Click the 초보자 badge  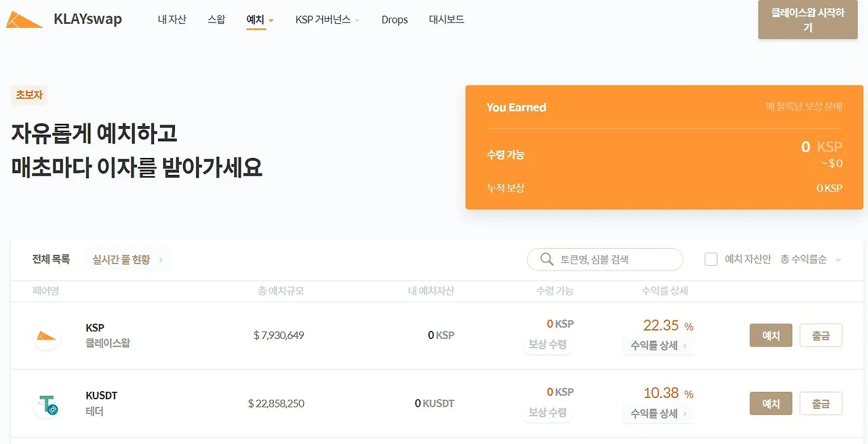coord(29,95)
